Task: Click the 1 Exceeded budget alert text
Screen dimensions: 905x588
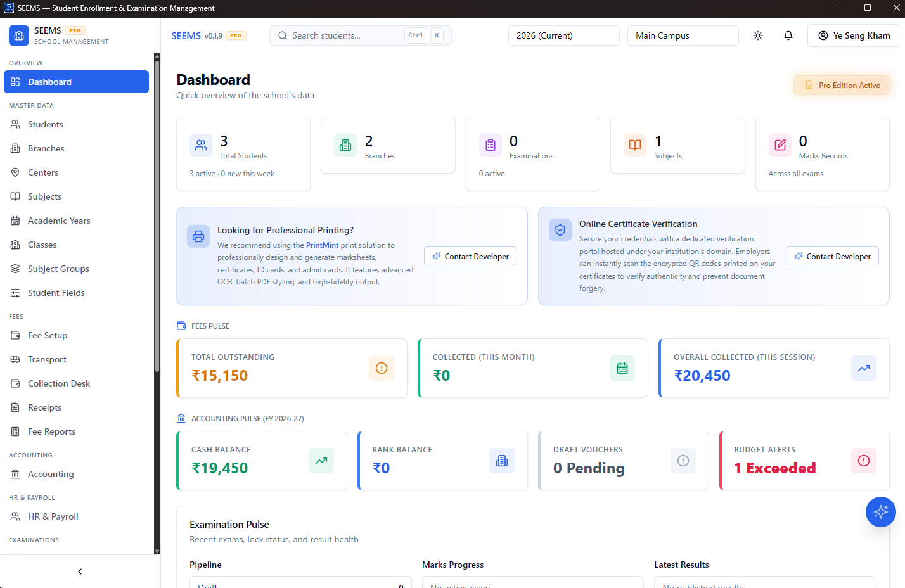Action: 775,468
